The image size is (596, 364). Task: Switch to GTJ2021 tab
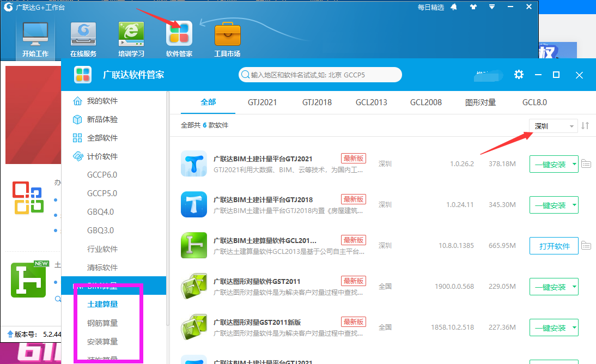[262, 102]
